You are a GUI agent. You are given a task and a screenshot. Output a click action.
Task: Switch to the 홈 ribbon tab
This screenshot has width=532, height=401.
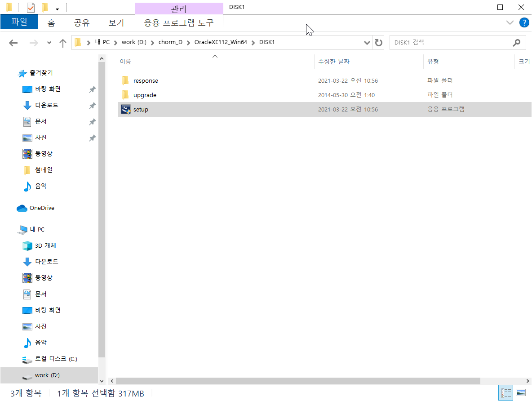[51, 22]
